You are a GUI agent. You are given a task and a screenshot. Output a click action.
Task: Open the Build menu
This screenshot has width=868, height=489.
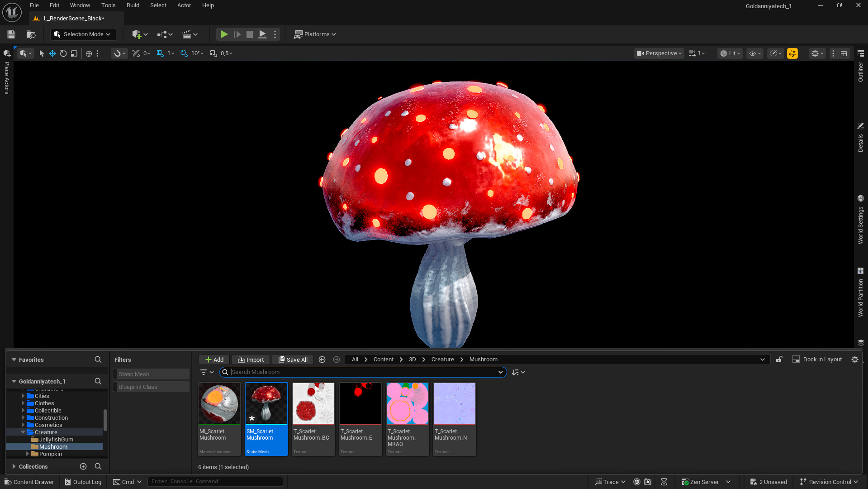point(133,5)
